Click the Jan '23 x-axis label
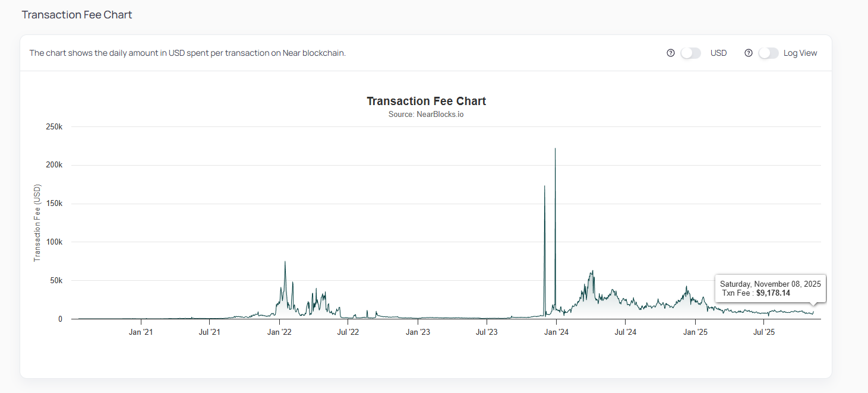Screen dimensions: 868x393 pyautogui.click(x=418, y=332)
